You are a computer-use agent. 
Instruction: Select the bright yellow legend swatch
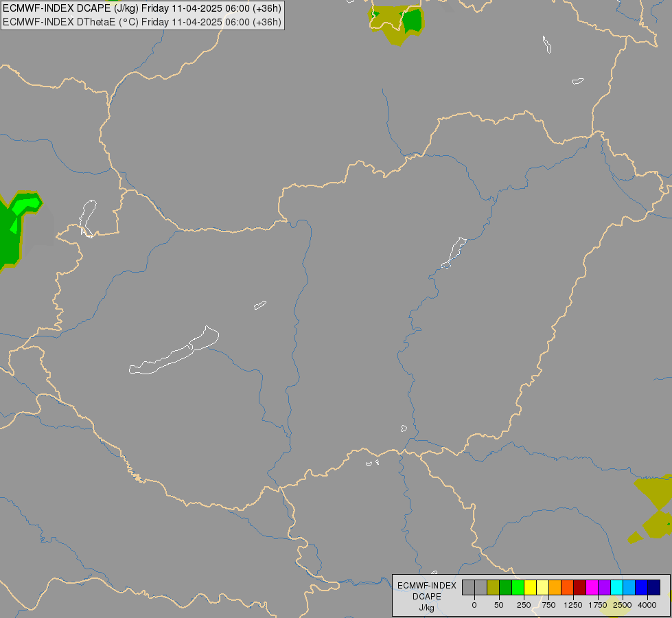(x=530, y=588)
